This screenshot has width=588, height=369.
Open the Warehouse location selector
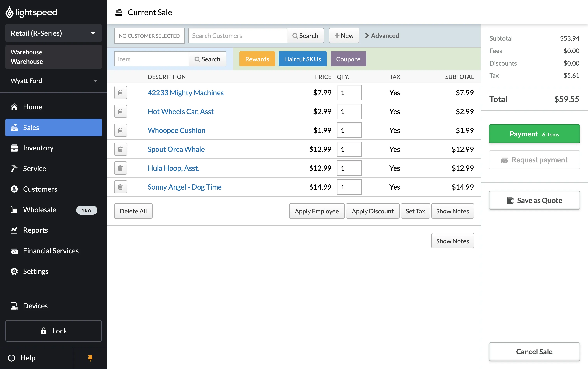tap(53, 57)
